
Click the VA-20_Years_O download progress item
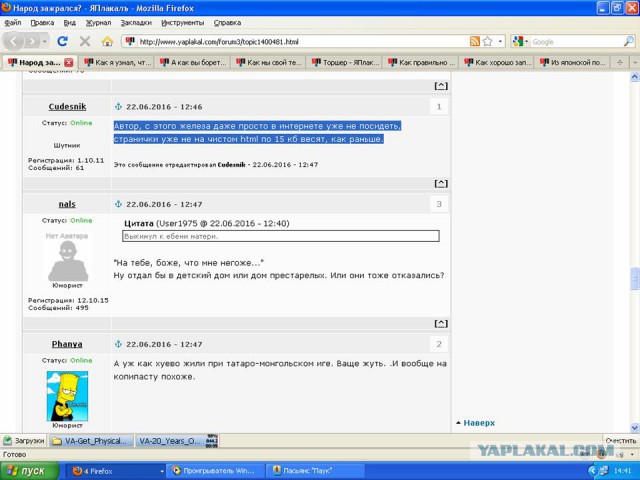pos(177,441)
